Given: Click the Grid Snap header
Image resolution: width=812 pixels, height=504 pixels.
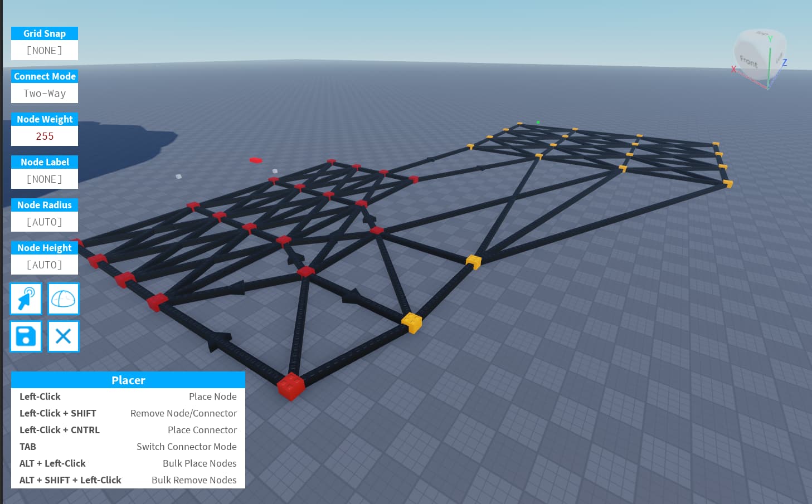Looking at the screenshot, I should [45, 33].
